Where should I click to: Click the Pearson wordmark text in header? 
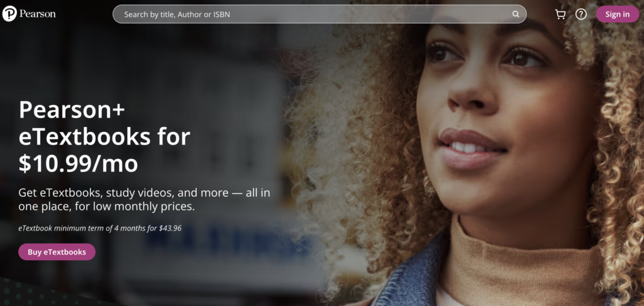[37, 14]
